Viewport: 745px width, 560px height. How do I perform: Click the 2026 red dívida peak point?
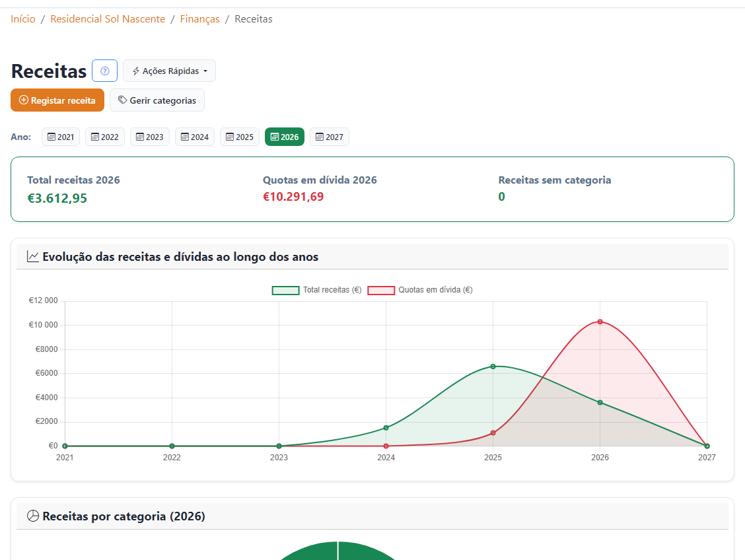coord(600,322)
